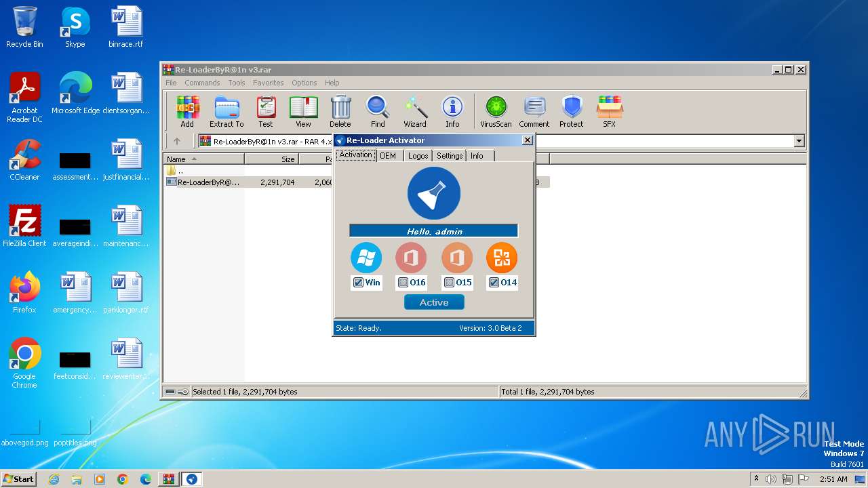The width and height of the screenshot is (868, 488).
Task: Click the VirusScan bug icon
Action: (x=496, y=111)
